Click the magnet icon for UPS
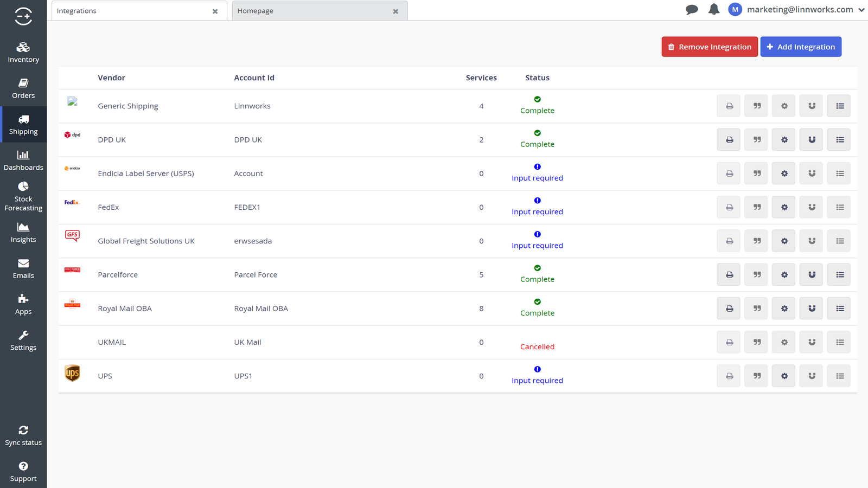 pyautogui.click(x=812, y=376)
